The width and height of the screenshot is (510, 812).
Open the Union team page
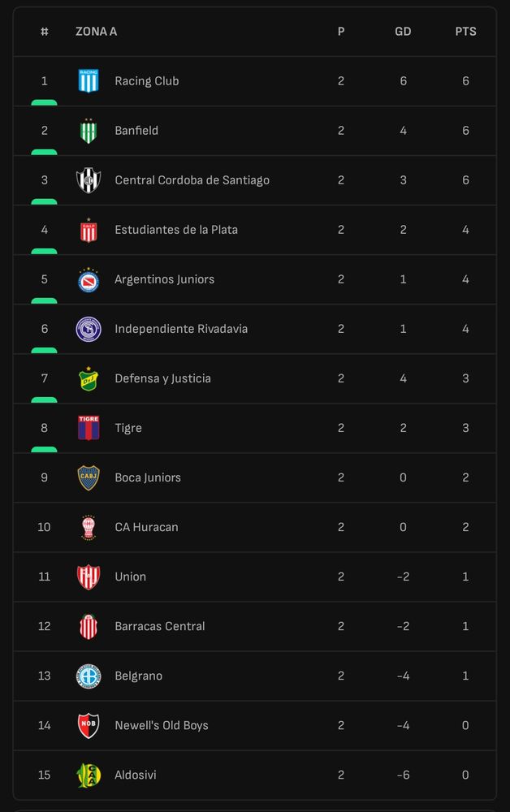pyautogui.click(x=130, y=577)
